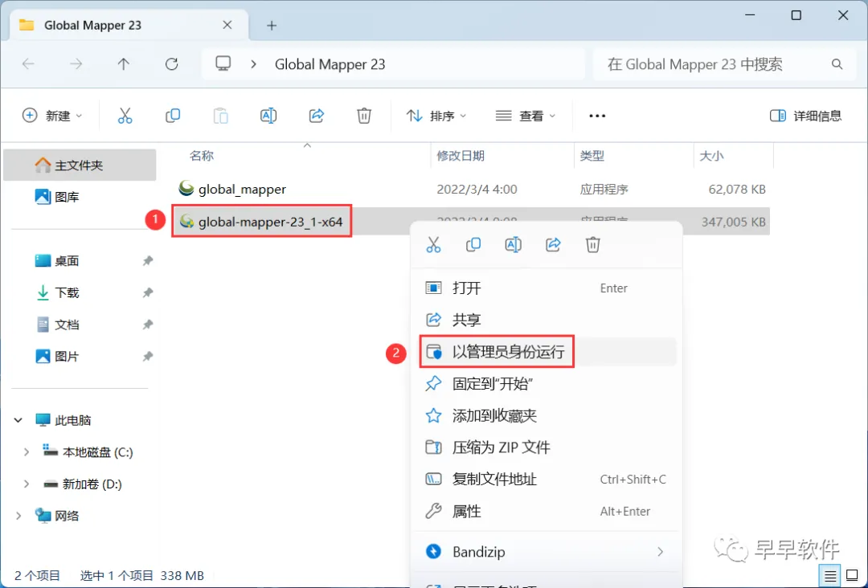Choose 以管理员身份运行
The height and width of the screenshot is (588, 868).
point(547,352)
